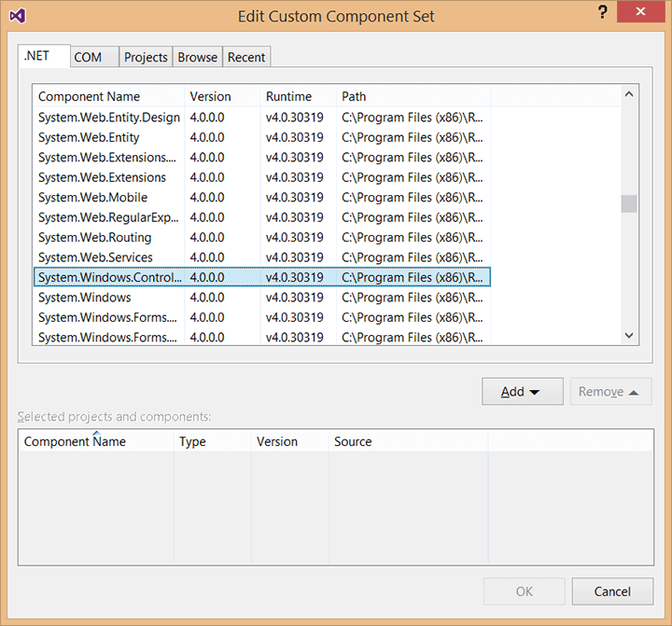Click version cell of System.Web.Entity row

point(207,137)
